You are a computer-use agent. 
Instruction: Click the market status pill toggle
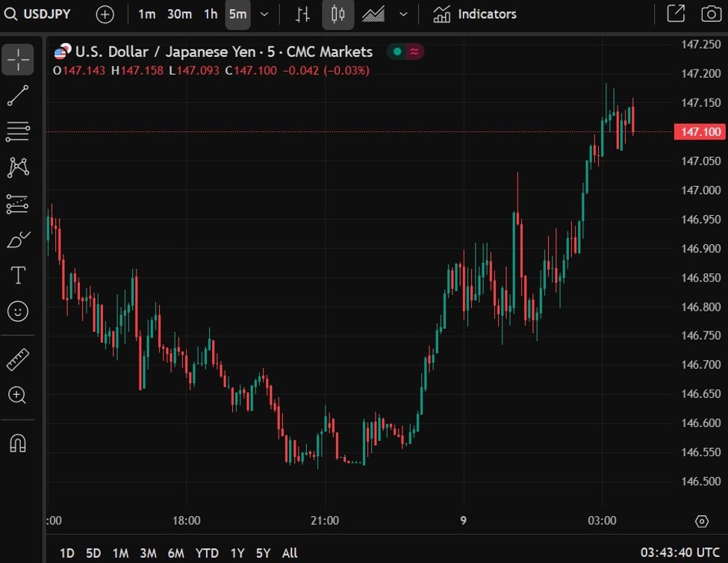coord(405,52)
